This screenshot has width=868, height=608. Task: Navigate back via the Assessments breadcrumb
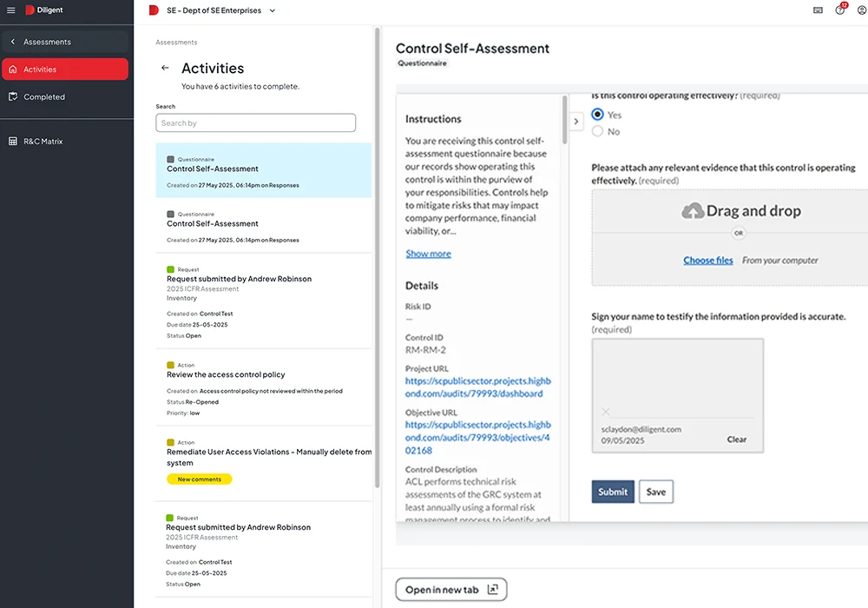click(x=175, y=42)
